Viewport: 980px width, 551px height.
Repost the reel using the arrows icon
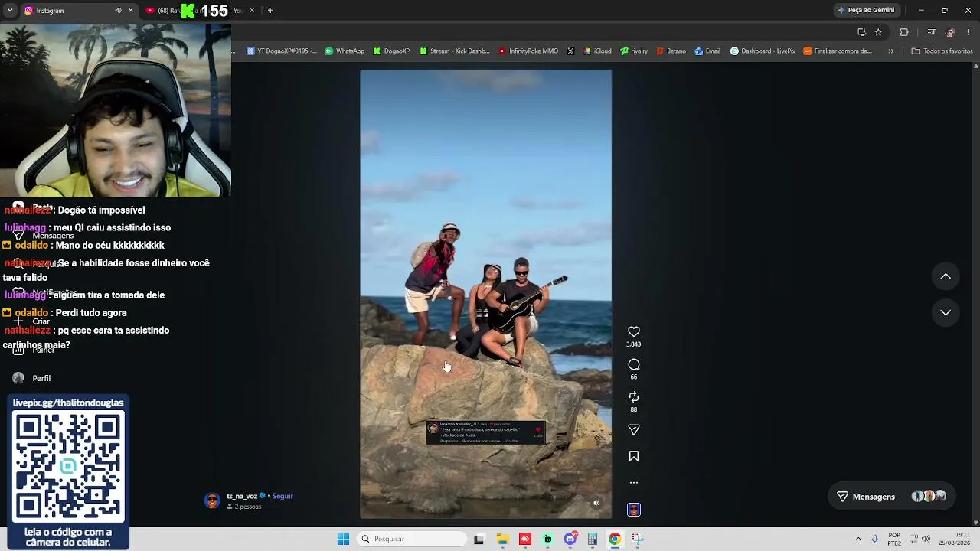tap(634, 397)
